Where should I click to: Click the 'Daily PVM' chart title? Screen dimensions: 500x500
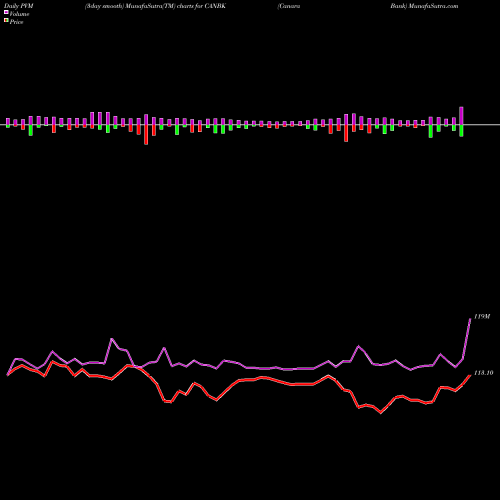tap(19, 6)
